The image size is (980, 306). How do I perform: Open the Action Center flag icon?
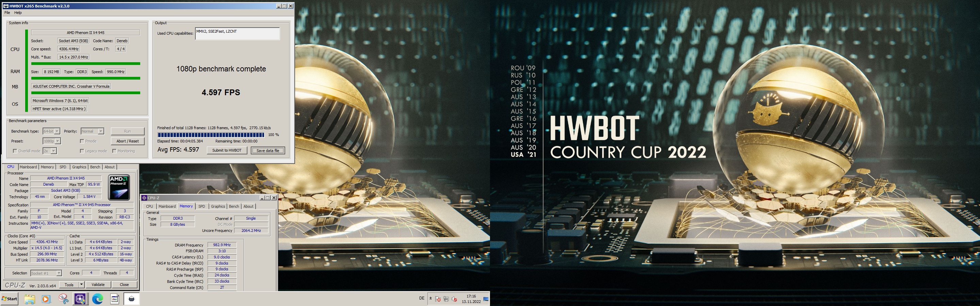coord(438,299)
